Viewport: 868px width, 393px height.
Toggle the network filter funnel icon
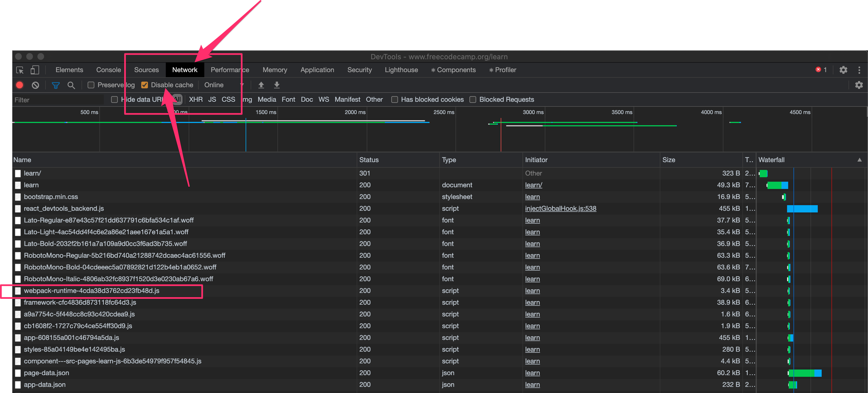click(55, 85)
